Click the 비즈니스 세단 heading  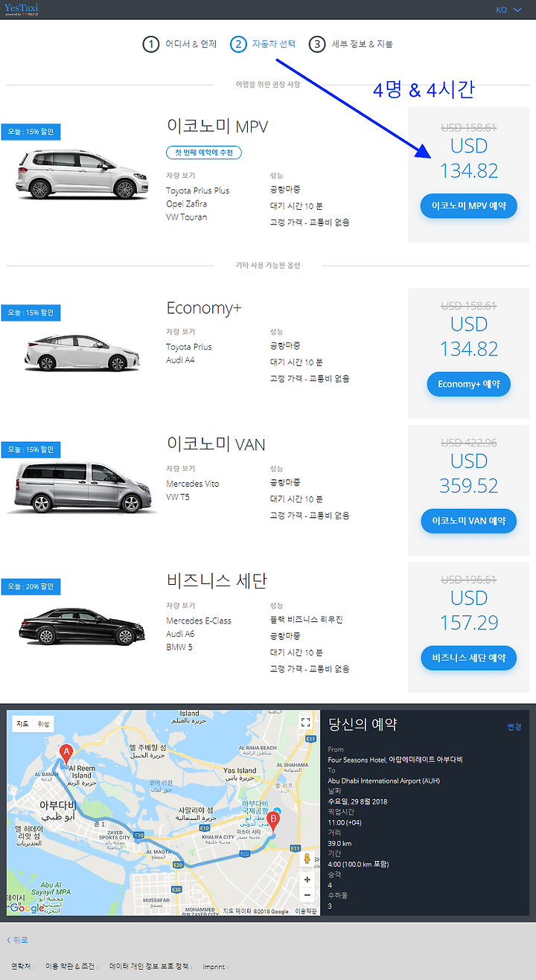[217, 581]
